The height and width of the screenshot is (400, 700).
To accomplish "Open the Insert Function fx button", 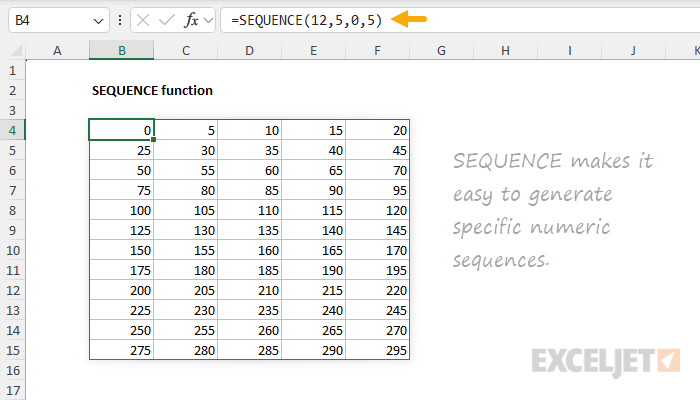I will pos(191,20).
